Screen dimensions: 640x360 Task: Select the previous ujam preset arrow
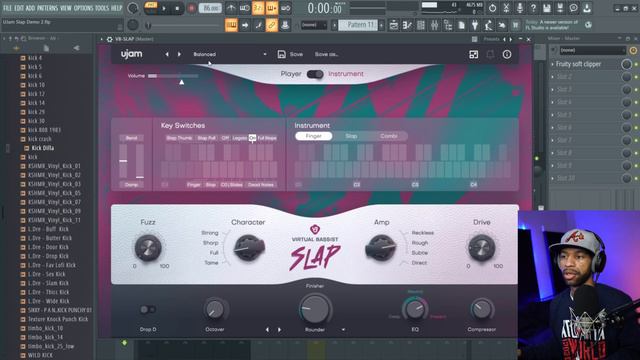pos(167,54)
